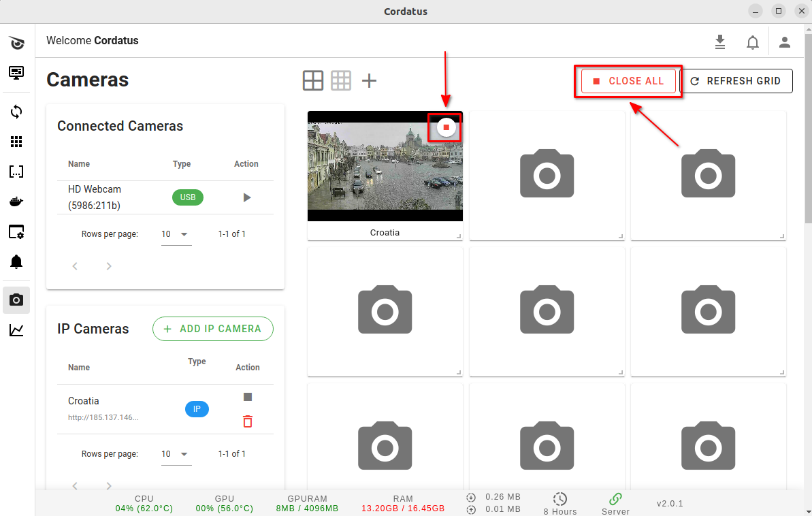Switch to 3x3 grid layout
Image resolution: width=812 pixels, height=516 pixels.
(341, 81)
